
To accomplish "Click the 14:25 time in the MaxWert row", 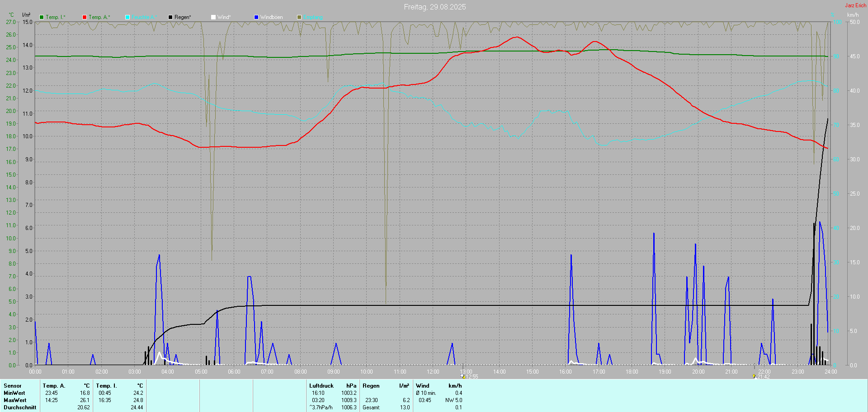I will [x=52, y=400].
